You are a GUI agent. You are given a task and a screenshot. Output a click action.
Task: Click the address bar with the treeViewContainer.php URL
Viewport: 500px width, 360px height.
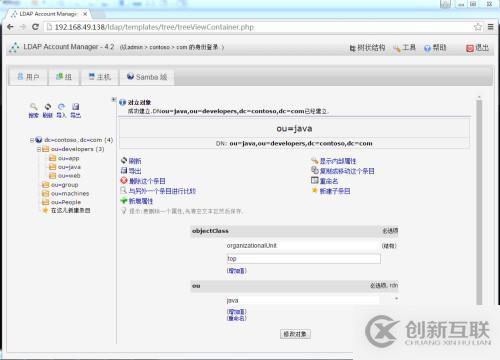coord(260,27)
